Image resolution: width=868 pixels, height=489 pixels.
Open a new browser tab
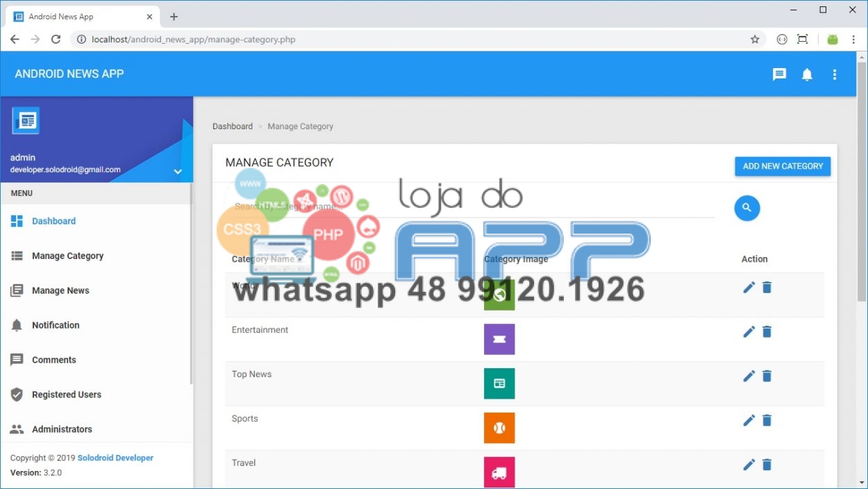tap(174, 17)
